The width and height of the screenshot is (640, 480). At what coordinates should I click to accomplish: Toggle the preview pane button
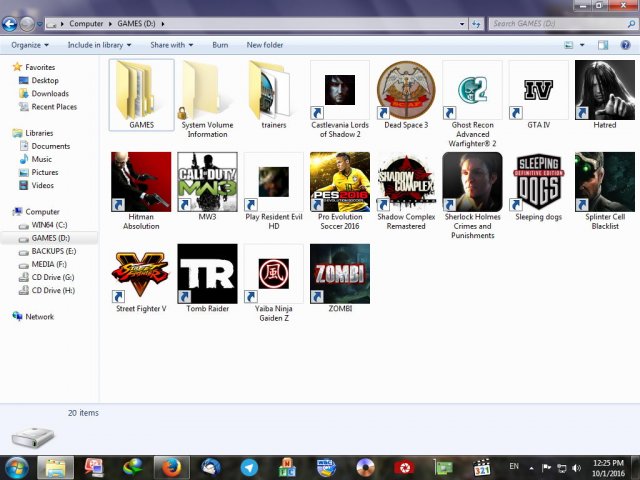pos(603,45)
